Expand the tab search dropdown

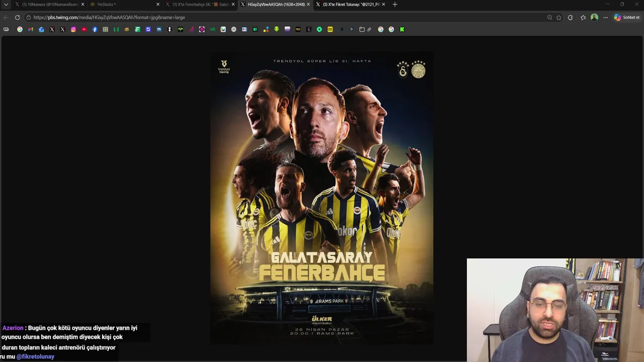(x=6, y=5)
